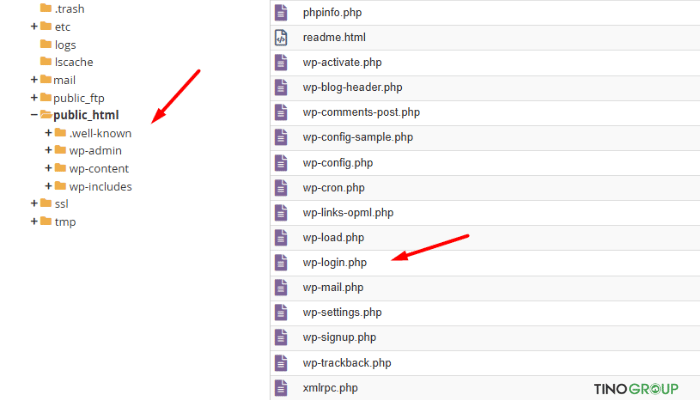The height and width of the screenshot is (400, 700).
Task: Click the .trash folder icon
Action: coord(46,8)
